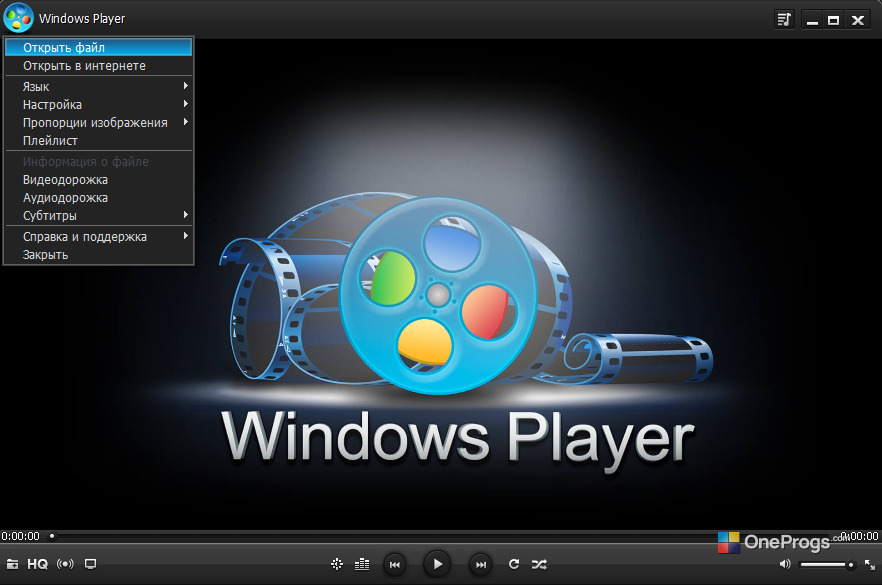The height and width of the screenshot is (585, 882).
Task: Expand the "Язык" submenu
Action: click(x=98, y=87)
